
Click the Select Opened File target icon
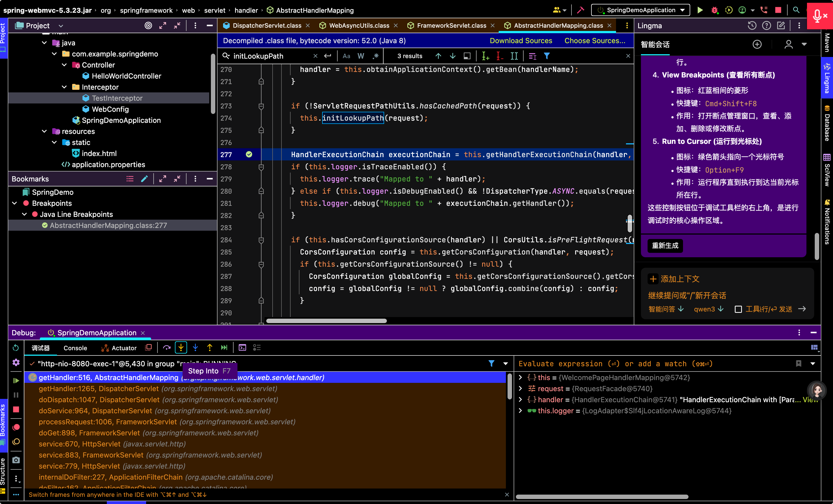(x=148, y=26)
